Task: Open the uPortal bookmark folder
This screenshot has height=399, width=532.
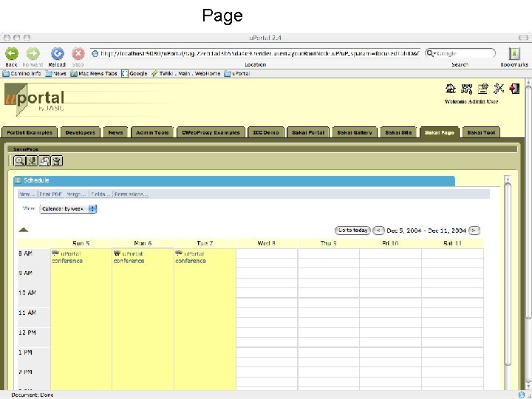Action: click(x=237, y=73)
